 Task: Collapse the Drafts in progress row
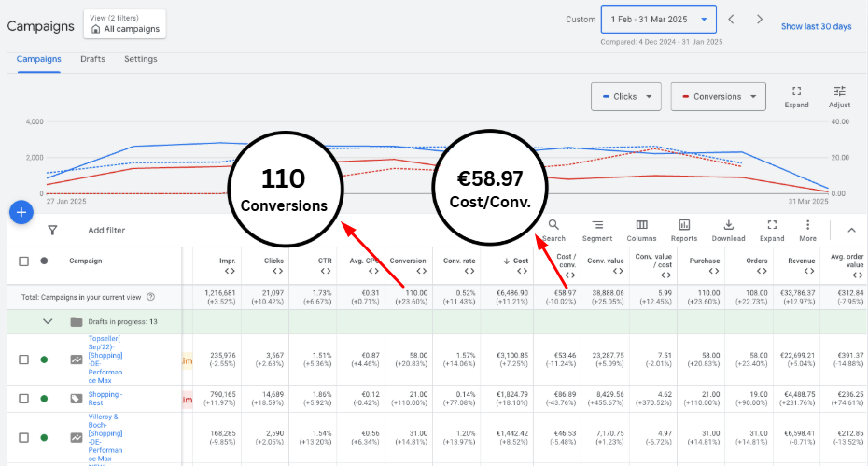48,322
